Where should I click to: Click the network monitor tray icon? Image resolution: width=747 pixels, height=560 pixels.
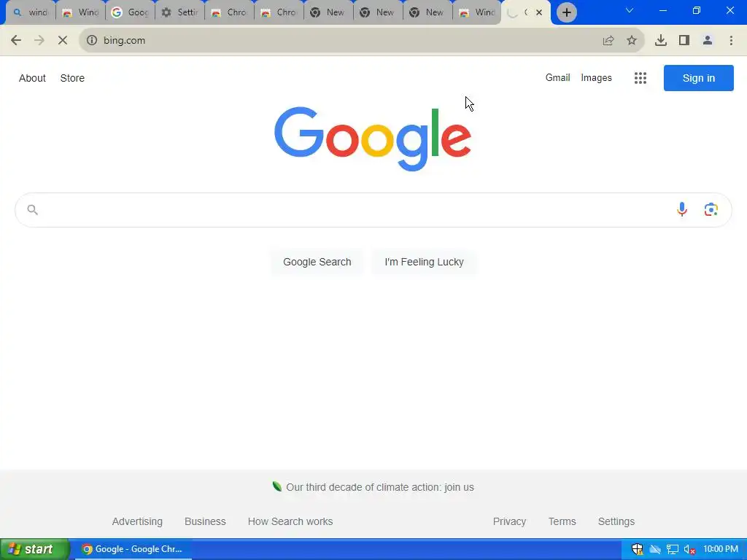673,549
